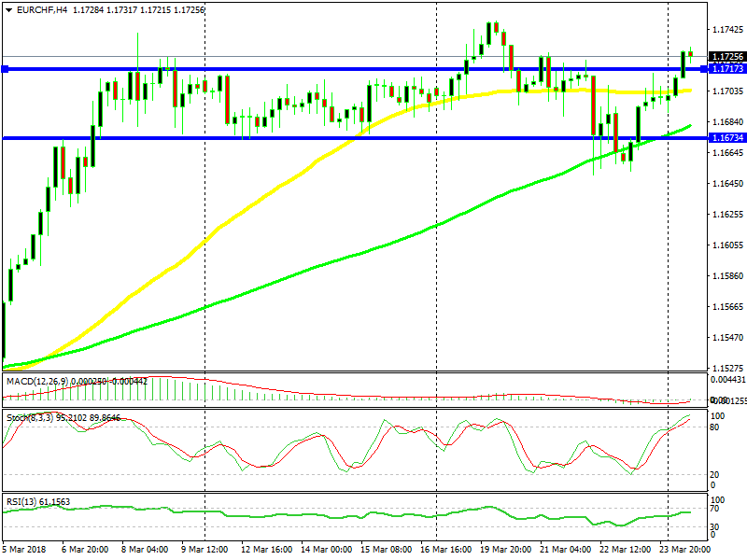Open the EURCHF,H4 chart menu triangle
747x560 pixels.
[x=8, y=10]
